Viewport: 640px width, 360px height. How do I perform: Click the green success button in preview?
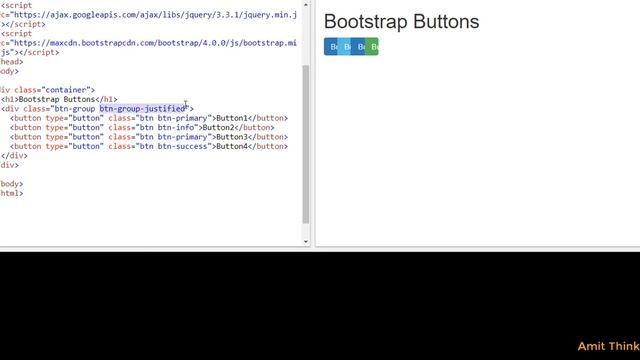[x=372, y=47]
